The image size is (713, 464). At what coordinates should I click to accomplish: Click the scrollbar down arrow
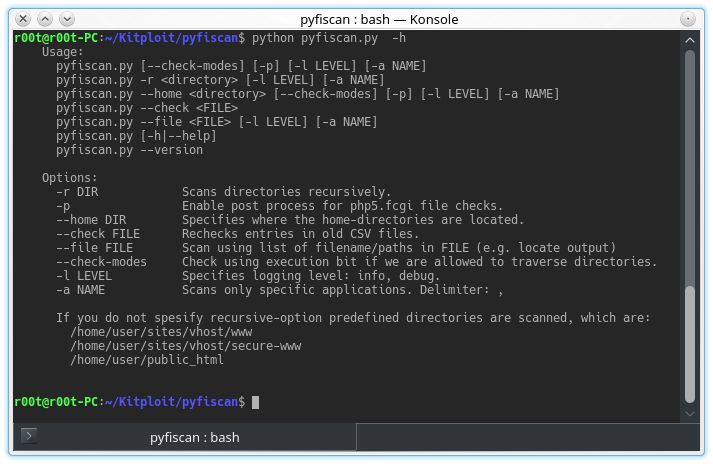point(690,413)
